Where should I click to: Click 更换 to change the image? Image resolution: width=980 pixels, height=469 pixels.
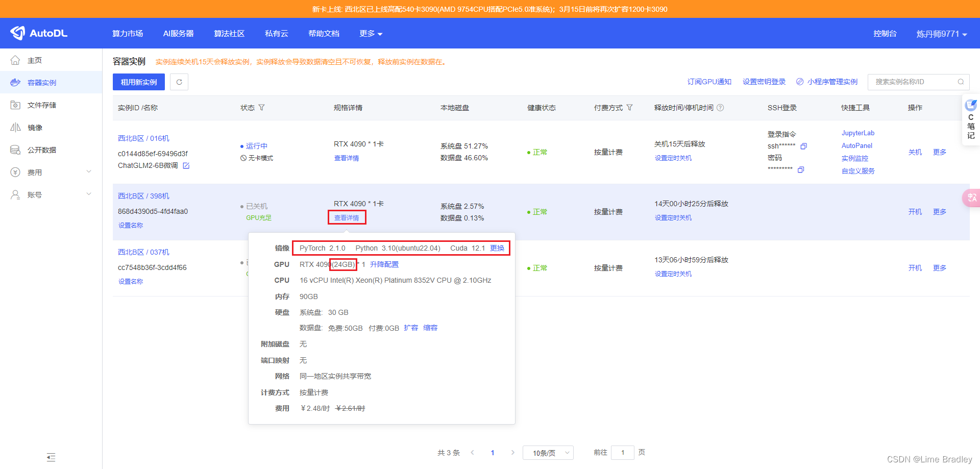497,249
